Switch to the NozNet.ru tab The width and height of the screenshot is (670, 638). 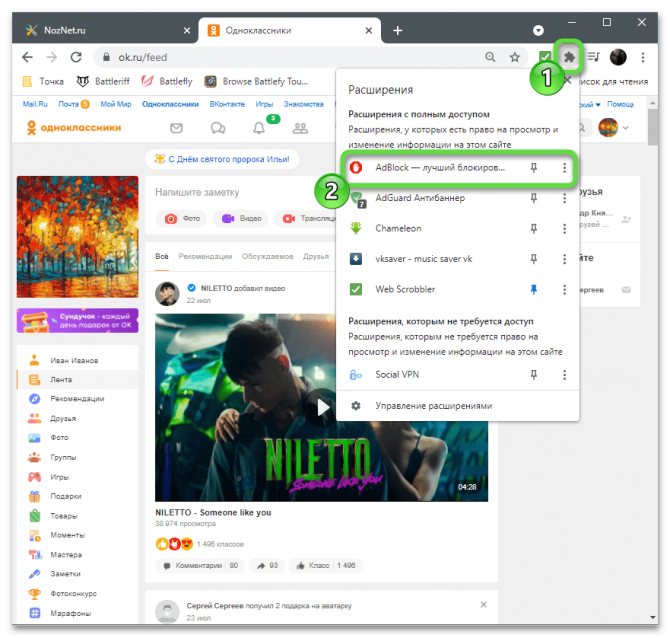(106, 30)
